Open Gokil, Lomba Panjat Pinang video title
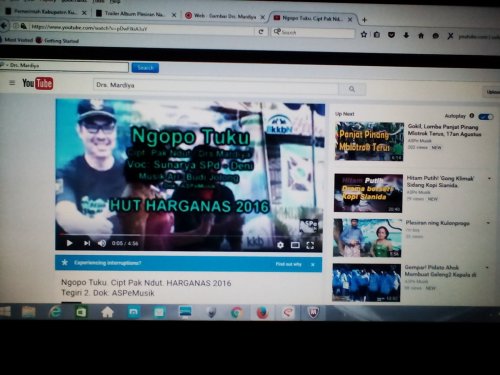Screen dimensions: 500x375 tap(444, 130)
